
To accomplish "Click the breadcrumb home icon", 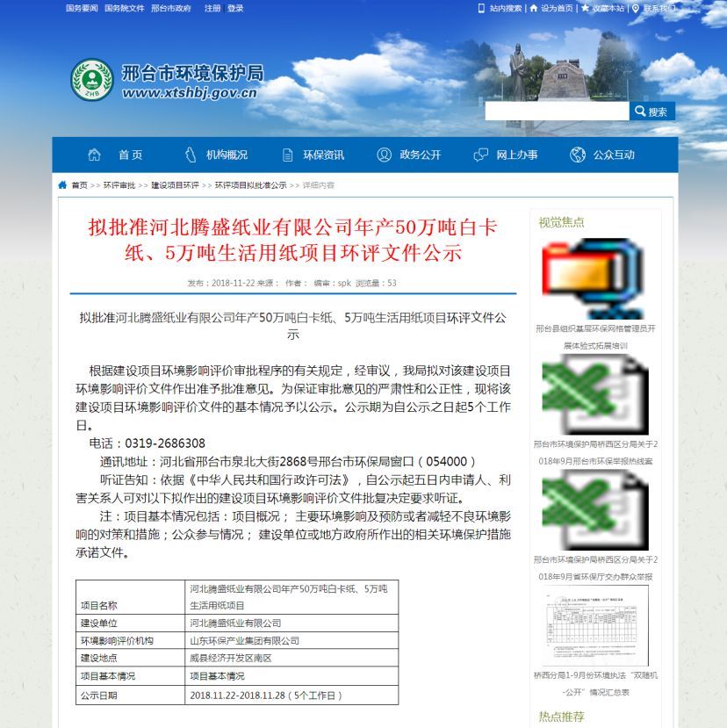I will coord(62,185).
